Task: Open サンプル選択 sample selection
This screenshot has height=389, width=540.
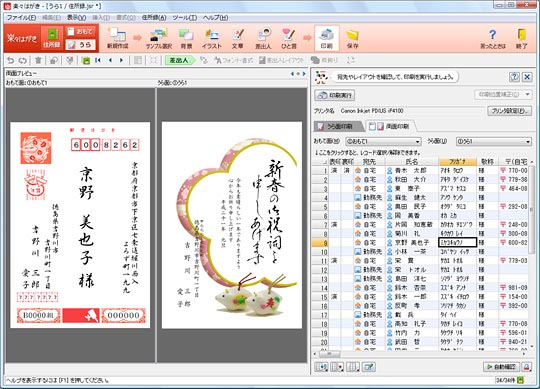Action: coord(158,38)
